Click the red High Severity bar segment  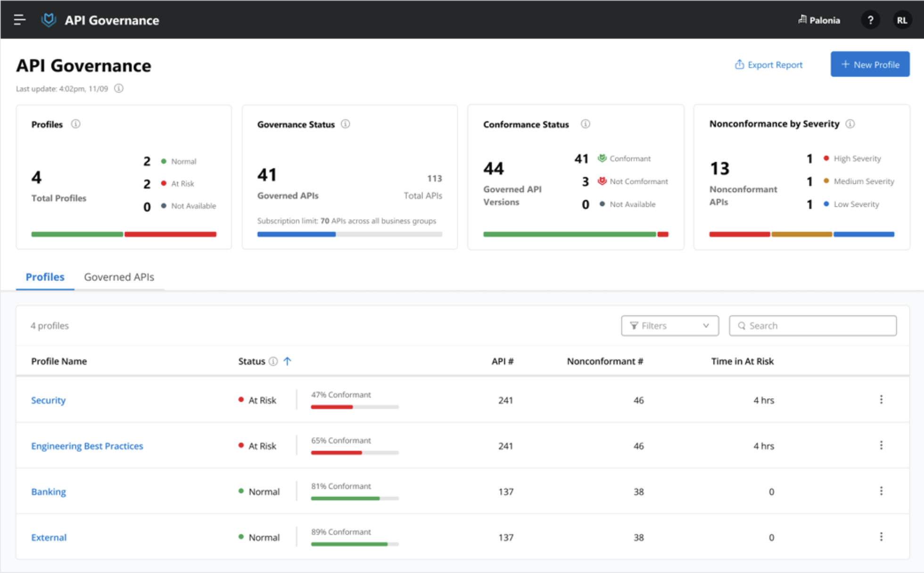[739, 234]
